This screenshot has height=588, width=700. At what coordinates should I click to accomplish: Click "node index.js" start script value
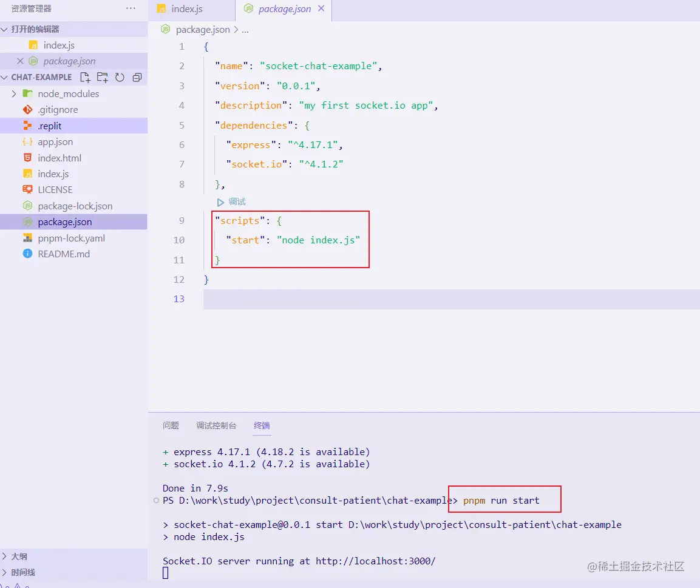(x=318, y=240)
